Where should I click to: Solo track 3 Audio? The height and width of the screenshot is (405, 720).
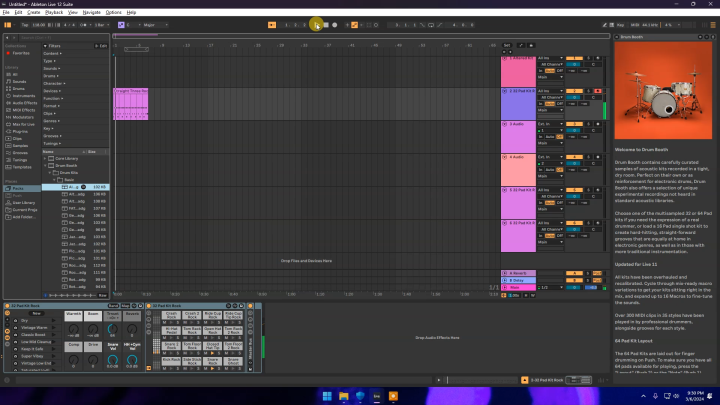click(590, 124)
